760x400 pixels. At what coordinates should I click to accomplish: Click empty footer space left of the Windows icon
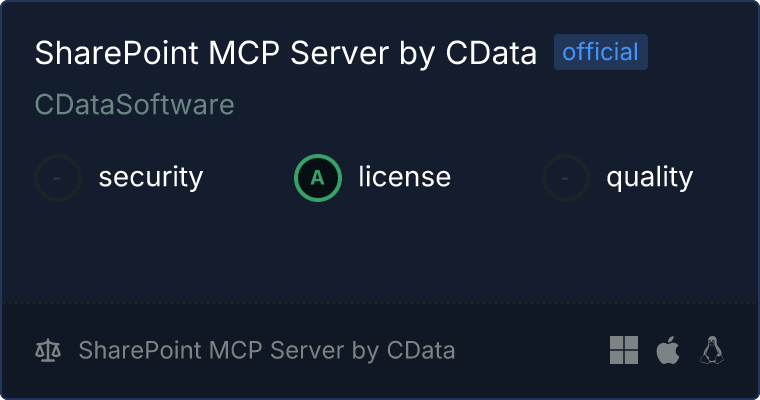pyautogui.click(x=530, y=351)
